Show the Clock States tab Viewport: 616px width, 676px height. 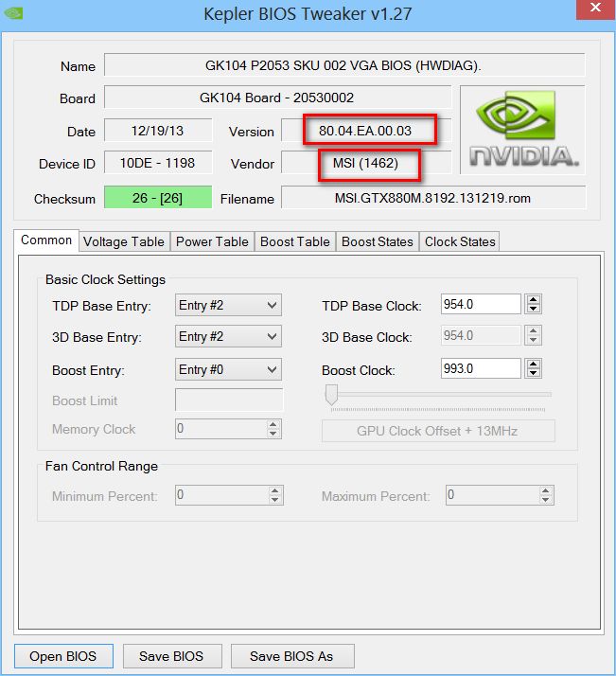click(460, 241)
